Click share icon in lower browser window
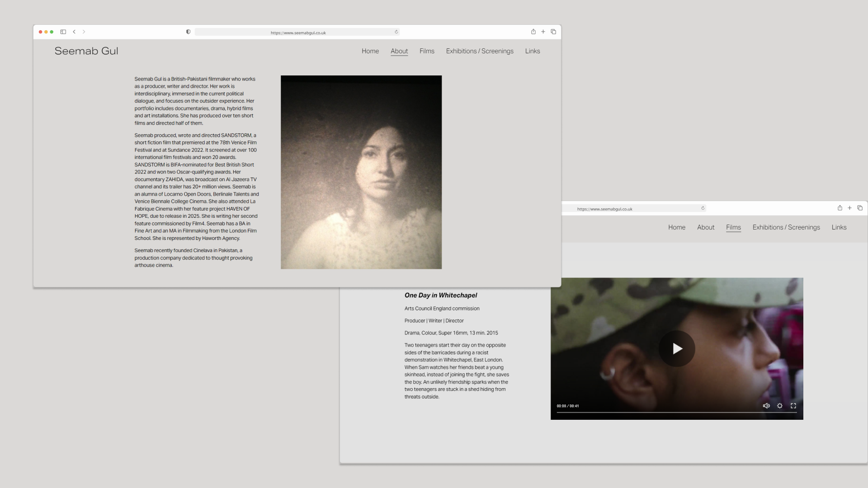The image size is (868, 488). point(840,208)
